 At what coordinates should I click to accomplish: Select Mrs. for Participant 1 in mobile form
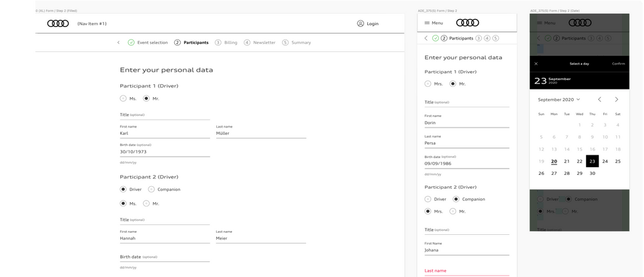[428, 84]
